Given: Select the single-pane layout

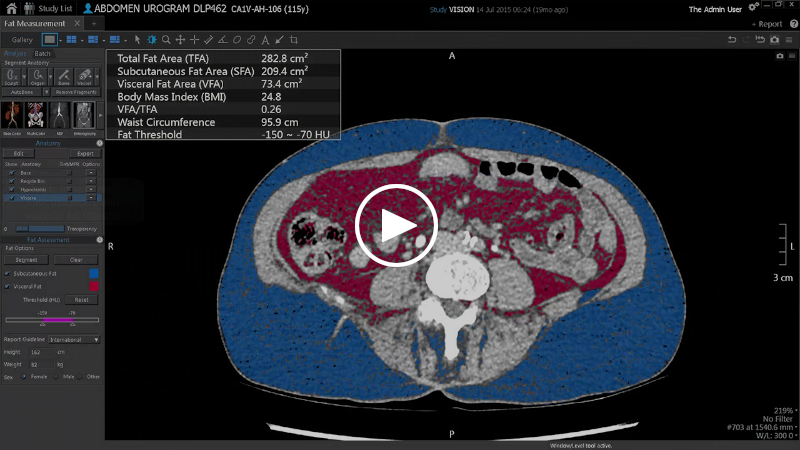Looking at the screenshot, I should point(49,39).
